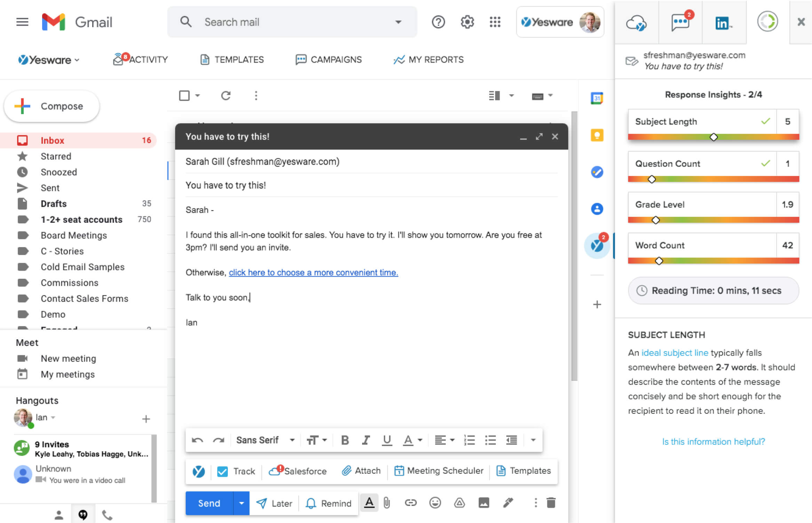
Task: Open the split pane mode dropdown
Action: click(x=511, y=95)
